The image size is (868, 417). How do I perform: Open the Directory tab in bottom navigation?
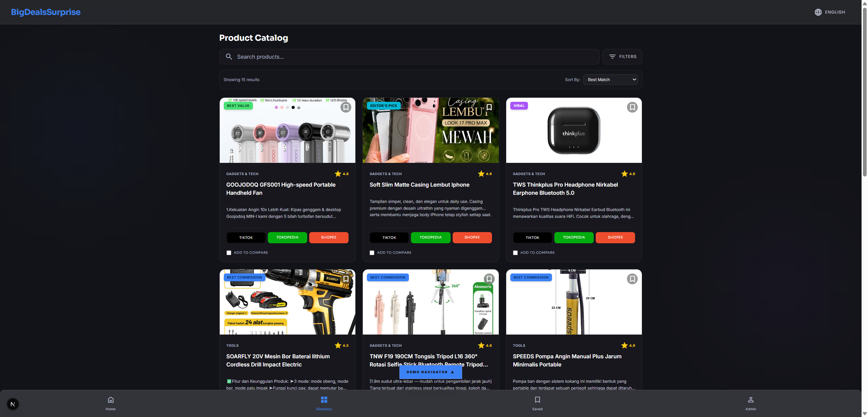pyautogui.click(x=324, y=403)
